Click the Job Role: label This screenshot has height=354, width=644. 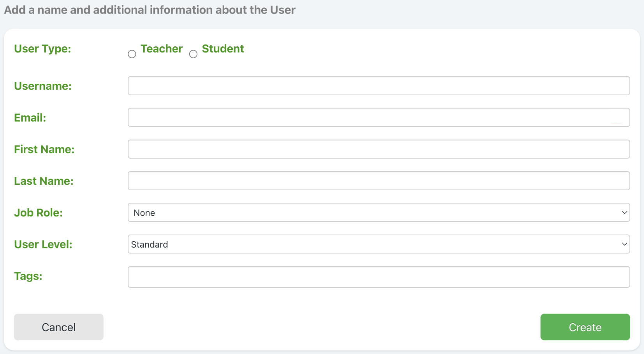point(38,212)
